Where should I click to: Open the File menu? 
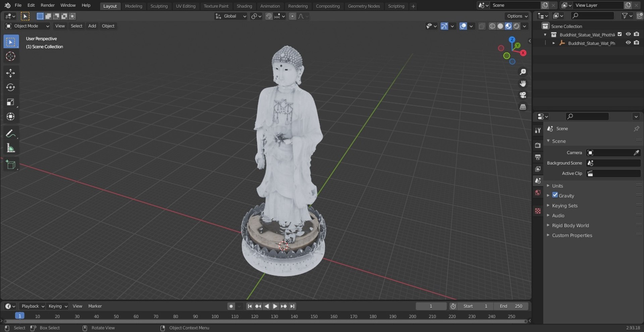click(x=18, y=5)
